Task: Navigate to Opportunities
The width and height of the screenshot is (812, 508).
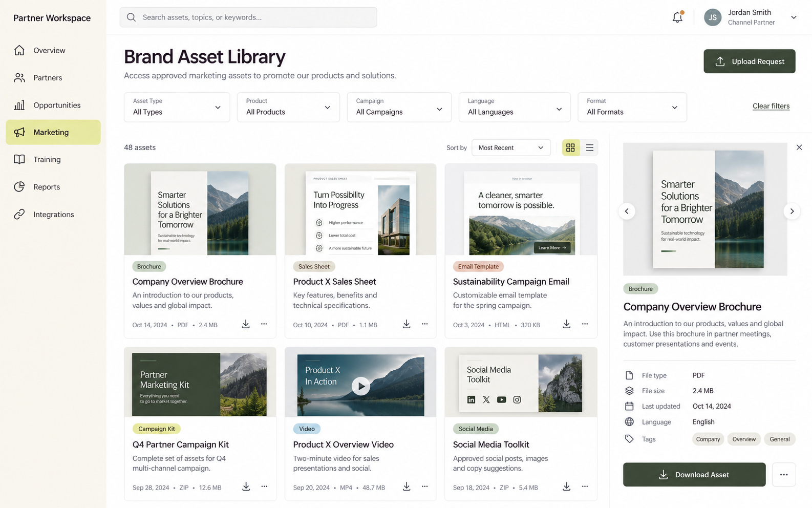Action: pyautogui.click(x=53, y=105)
